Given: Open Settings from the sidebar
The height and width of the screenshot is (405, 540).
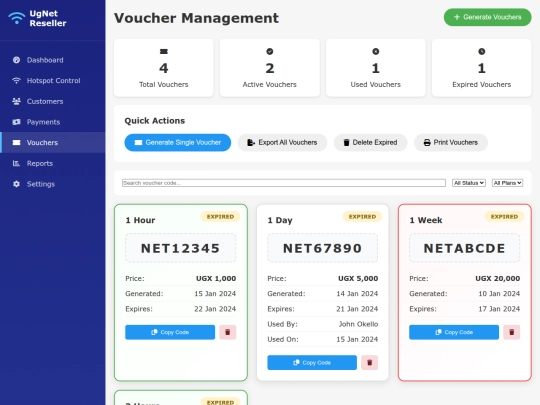Looking at the screenshot, I should pos(53,184).
